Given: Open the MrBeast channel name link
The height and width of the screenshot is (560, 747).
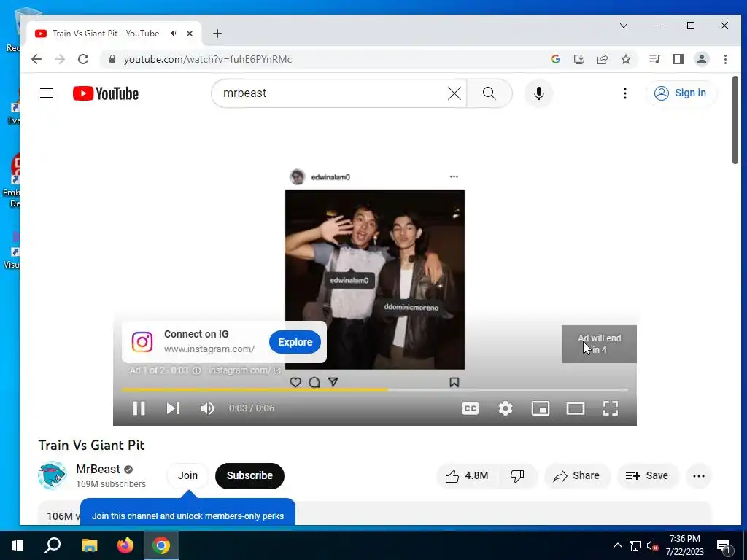Looking at the screenshot, I should [98, 469].
